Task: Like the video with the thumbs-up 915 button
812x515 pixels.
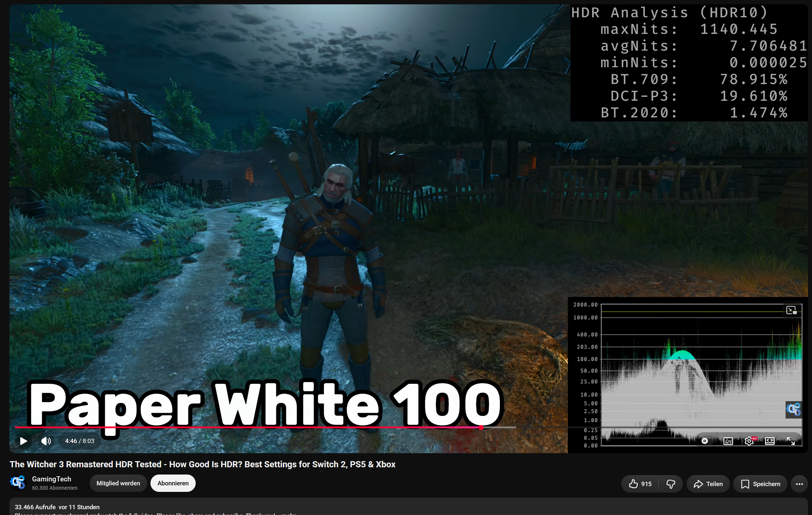Action: pyautogui.click(x=640, y=484)
